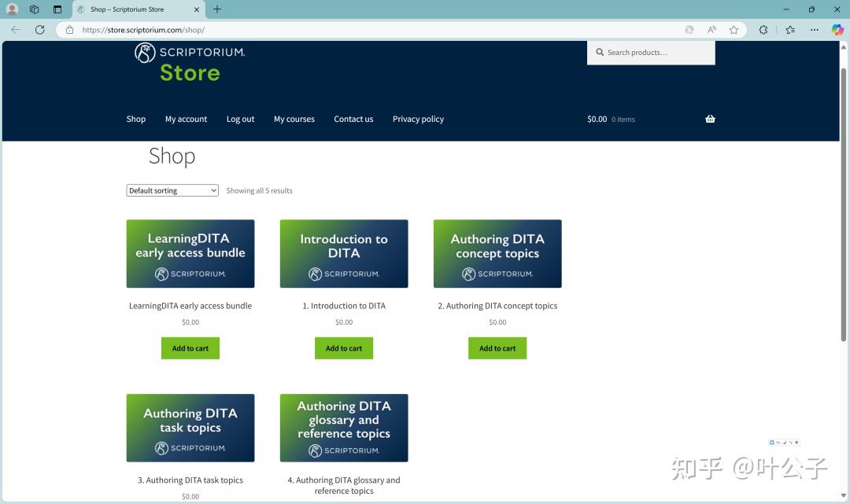The image size is (850, 504).
Task: Open browser Settings and more menu
Action: (815, 30)
